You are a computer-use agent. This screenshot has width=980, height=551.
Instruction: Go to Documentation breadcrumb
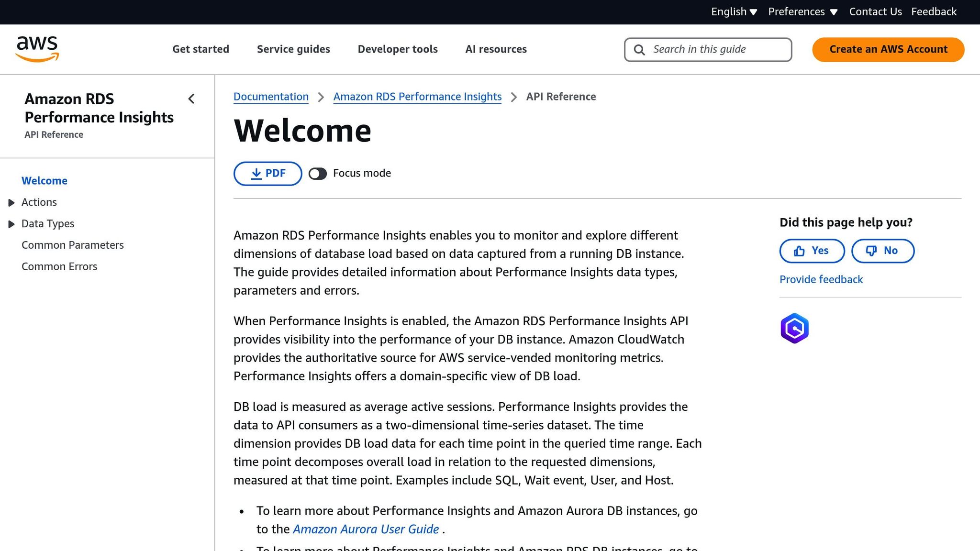[271, 97]
